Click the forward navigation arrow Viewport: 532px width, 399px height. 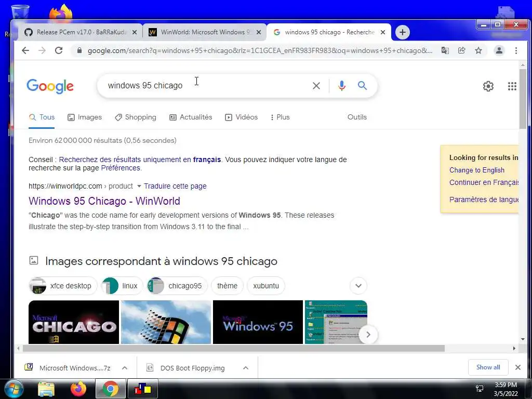click(42, 50)
